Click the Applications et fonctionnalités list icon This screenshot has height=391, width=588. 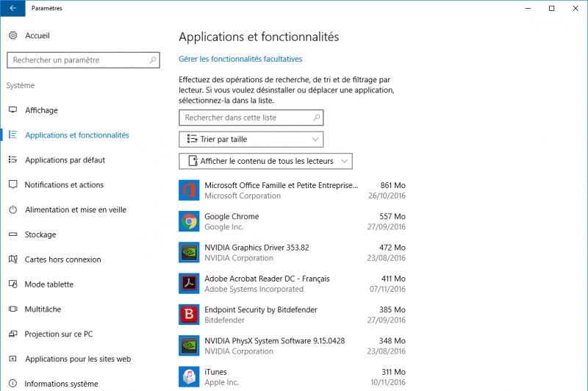pos(12,134)
